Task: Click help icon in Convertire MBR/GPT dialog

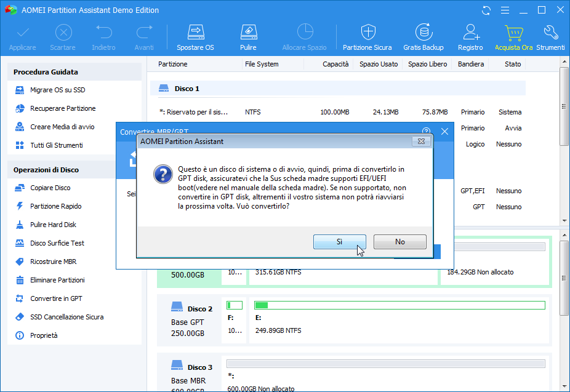Action: tap(426, 131)
